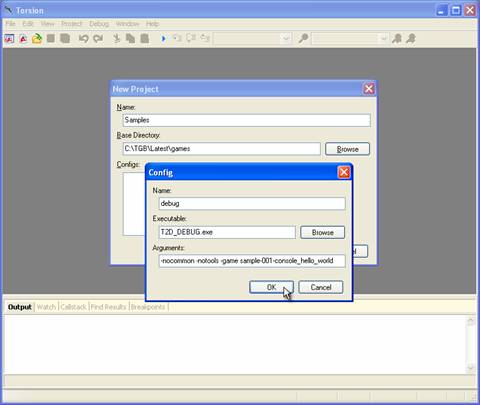Viewport: 480px width, 405px height.
Task: Start debugging with the blue play icon
Action: 163,39
